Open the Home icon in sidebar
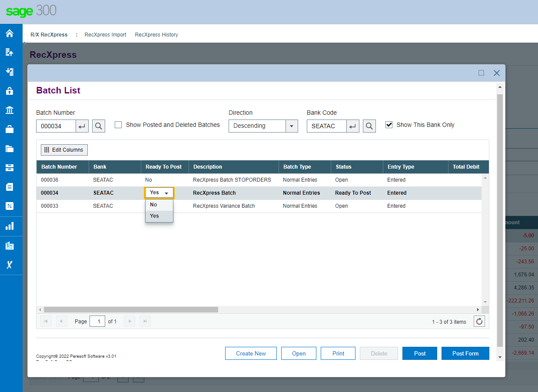The image size is (538, 392). (10, 33)
